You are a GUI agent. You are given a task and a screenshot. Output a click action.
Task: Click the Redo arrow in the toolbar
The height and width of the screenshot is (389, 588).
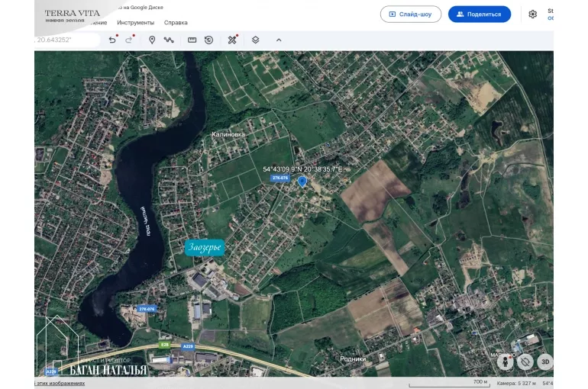pyautogui.click(x=129, y=40)
